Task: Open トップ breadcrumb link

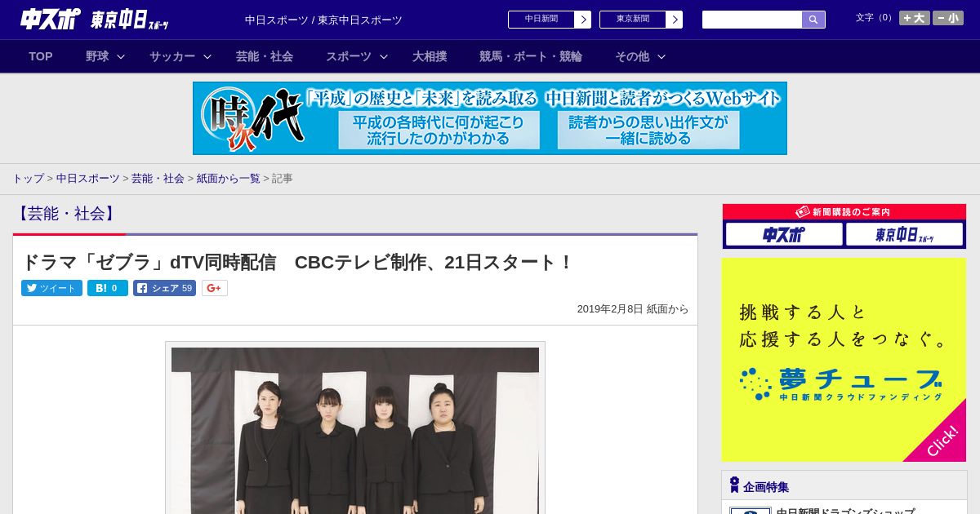Action: click(x=28, y=178)
